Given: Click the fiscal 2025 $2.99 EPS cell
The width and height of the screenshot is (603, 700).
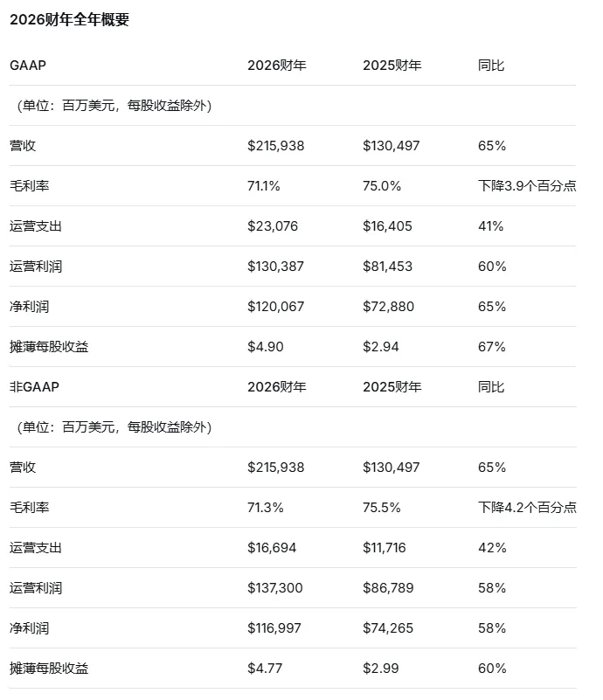Looking at the screenshot, I should click(380, 668).
